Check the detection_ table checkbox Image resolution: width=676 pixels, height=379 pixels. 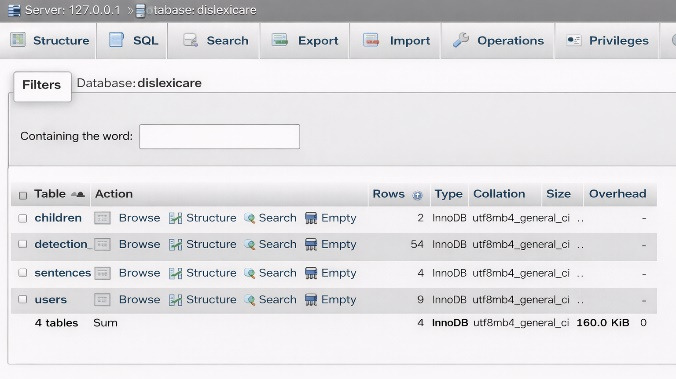pyautogui.click(x=23, y=244)
